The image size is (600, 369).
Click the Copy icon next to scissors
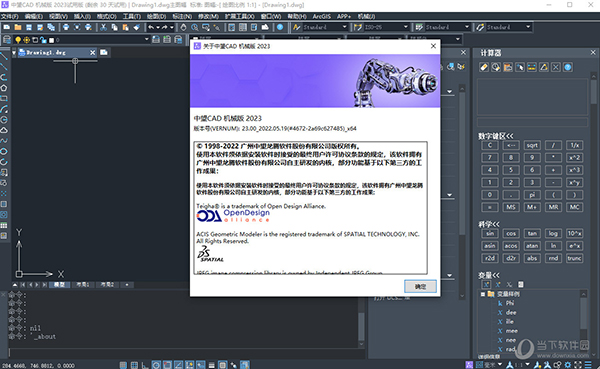pos(114,27)
